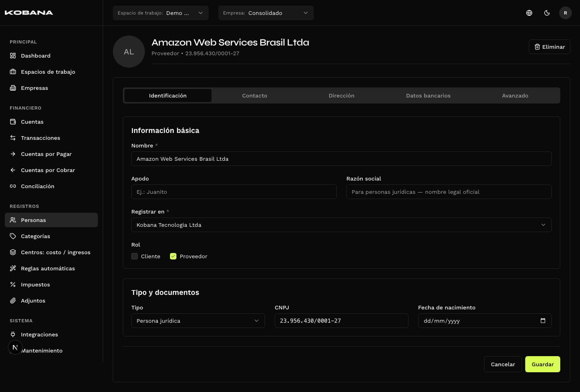Open Cuentas por Pagar page
580x392 pixels.
tap(51, 154)
